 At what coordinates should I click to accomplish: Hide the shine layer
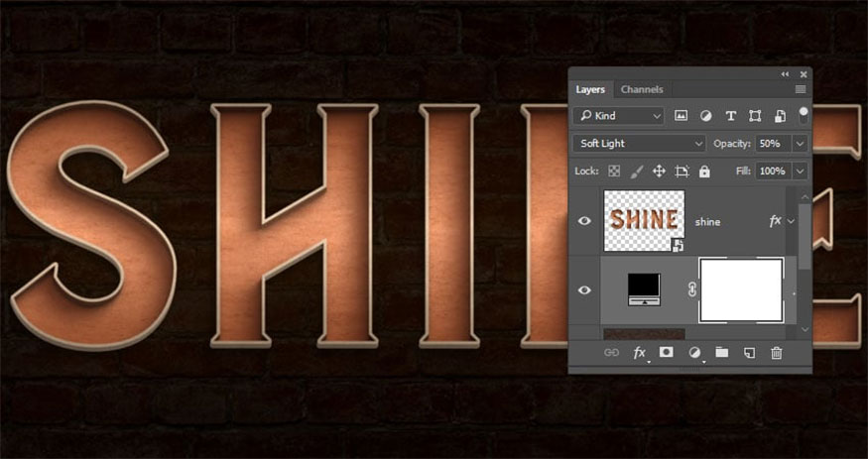click(584, 221)
